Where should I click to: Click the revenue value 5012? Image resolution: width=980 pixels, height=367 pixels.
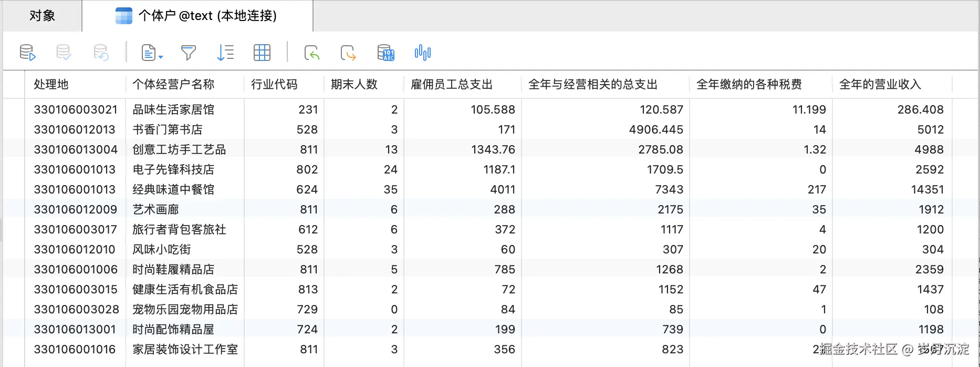pyautogui.click(x=930, y=129)
